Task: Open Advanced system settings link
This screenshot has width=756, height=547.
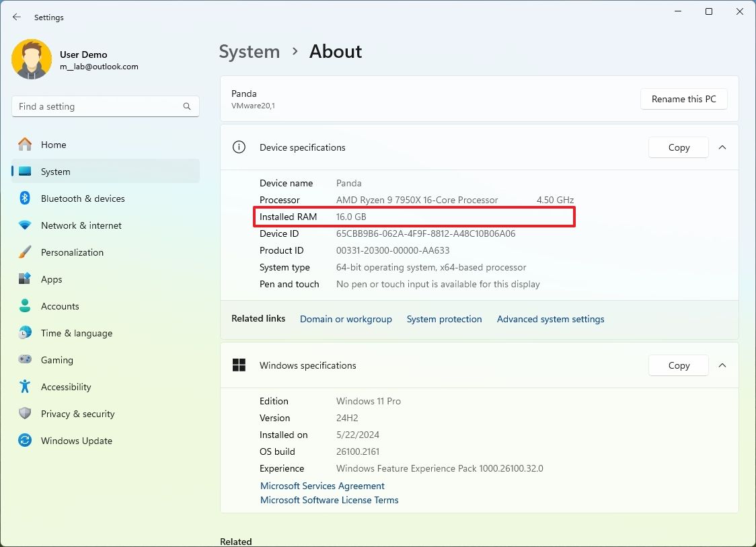Action: [550, 319]
